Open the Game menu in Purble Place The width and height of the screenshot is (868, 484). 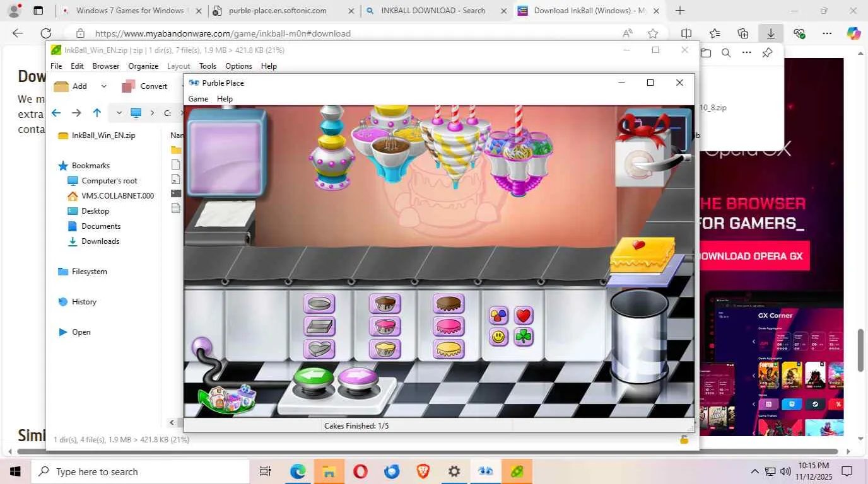pyautogui.click(x=198, y=99)
